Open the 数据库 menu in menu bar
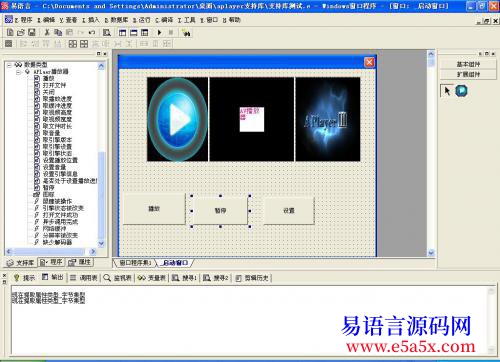Image resolution: width=500 pixels, height=362 pixels. point(116,20)
